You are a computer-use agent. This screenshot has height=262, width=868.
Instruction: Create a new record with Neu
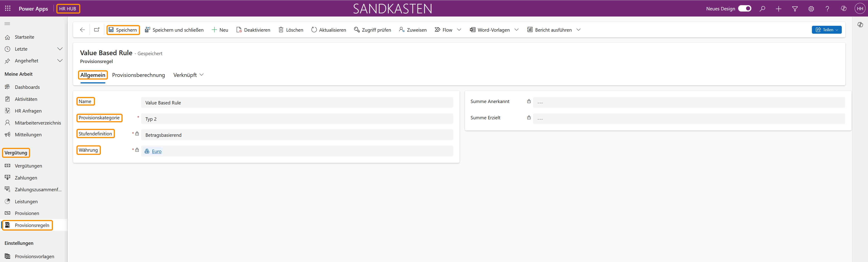click(x=220, y=30)
